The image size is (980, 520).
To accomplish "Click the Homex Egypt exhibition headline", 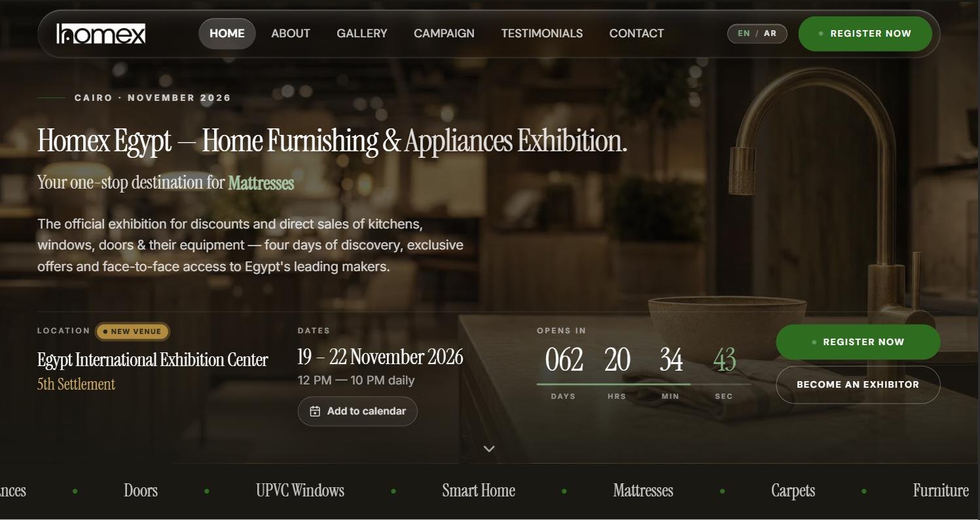I will [332, 141].
